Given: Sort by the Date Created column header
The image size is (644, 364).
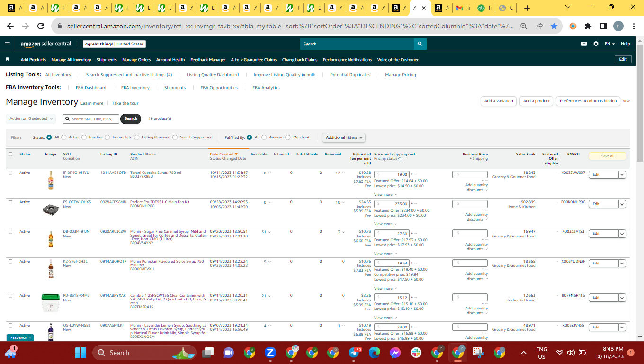Looking at the screenshot, I should tap(224, 154).
